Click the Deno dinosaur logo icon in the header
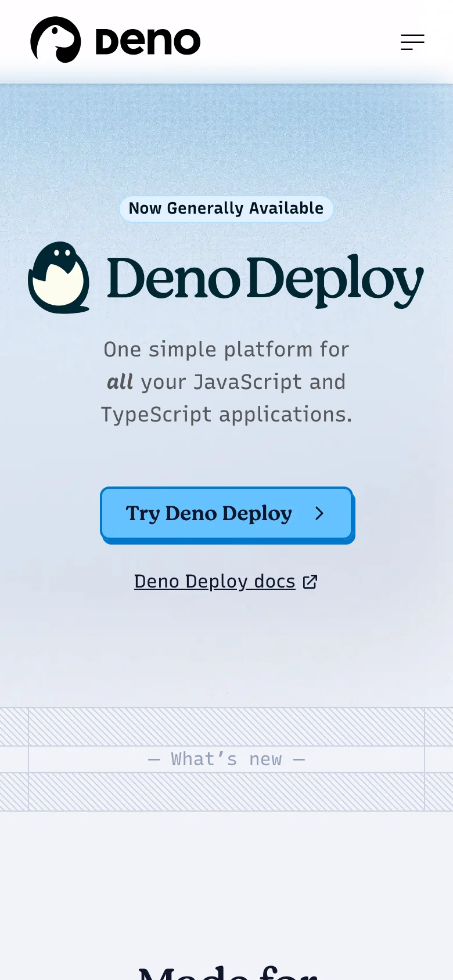This screenshot has width=453, height=980. [56, 39]
